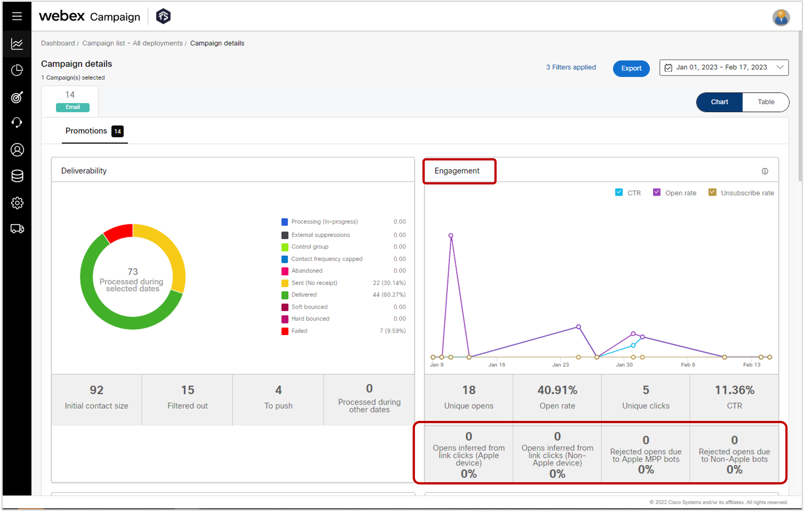Uncheck the Open rate checkbox
812x516 pixels.
point(657,192)
